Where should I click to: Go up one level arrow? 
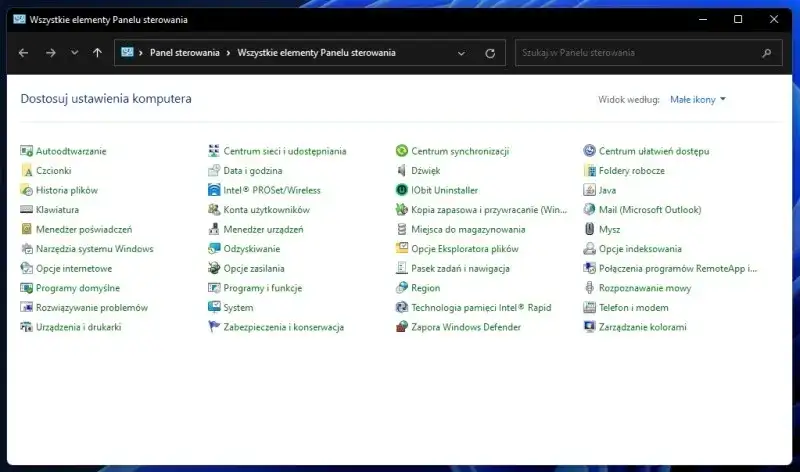pos(97,53)
